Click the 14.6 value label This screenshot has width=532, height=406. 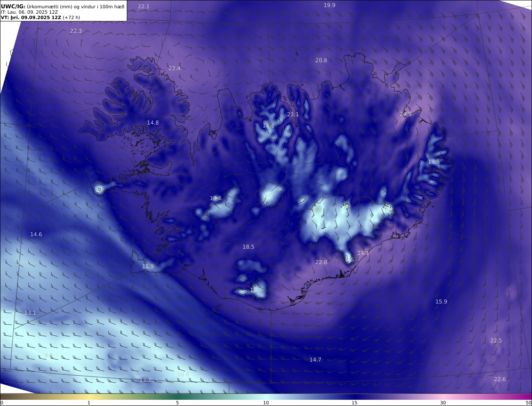(36, 235)
